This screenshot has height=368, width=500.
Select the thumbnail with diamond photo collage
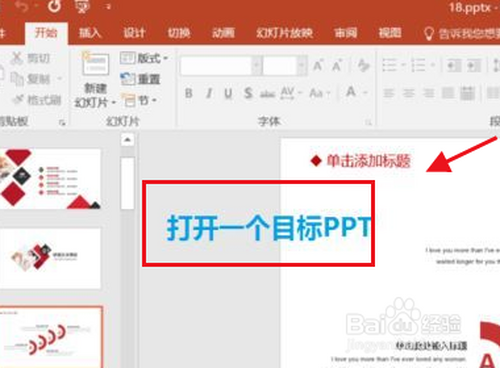coord(50,258)
